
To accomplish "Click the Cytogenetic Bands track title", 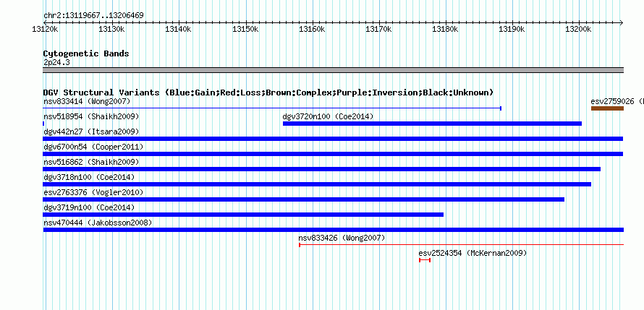I will [x=86, y=53].
